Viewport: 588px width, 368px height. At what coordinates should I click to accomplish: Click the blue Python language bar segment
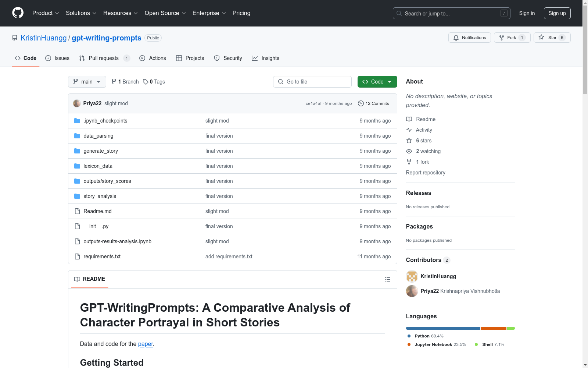click(443, 328)
